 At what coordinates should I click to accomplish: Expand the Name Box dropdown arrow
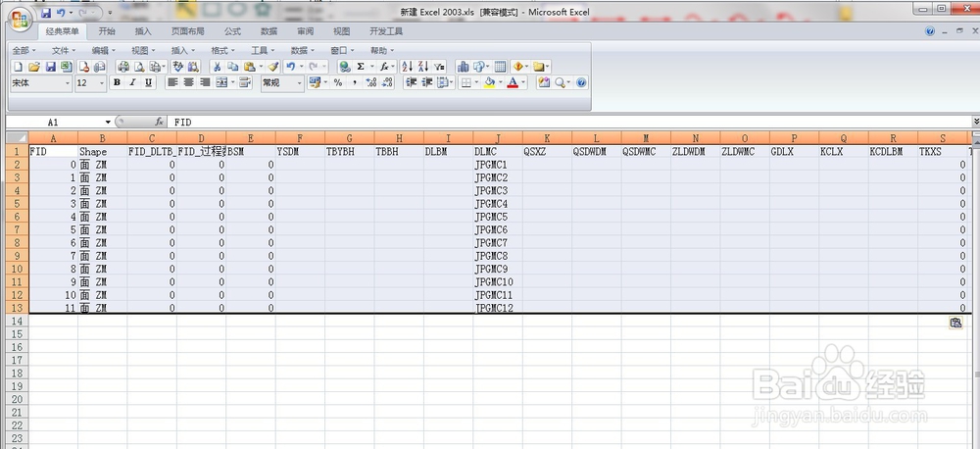pyautogui.click(x=108, y=122)
